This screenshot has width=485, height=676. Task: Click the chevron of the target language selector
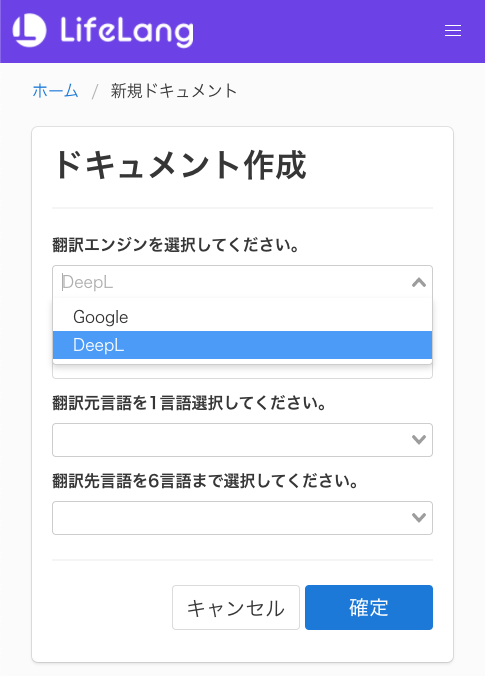point(419,518)
